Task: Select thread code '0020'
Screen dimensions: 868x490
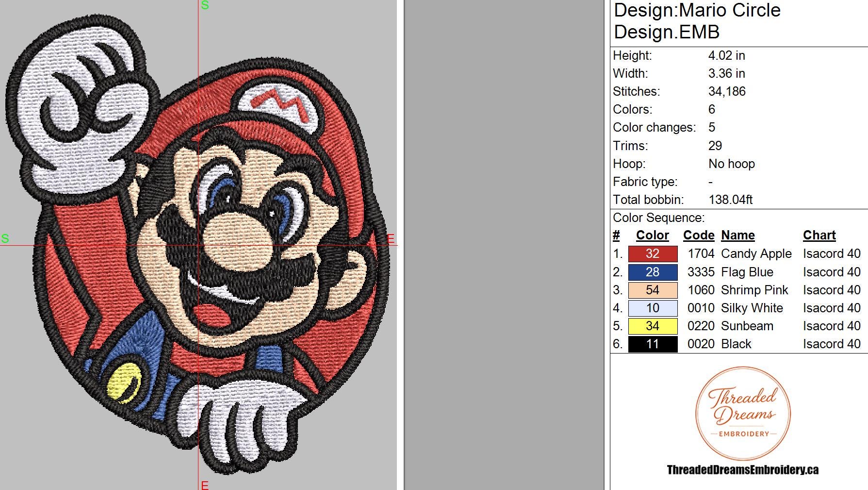Action: [701, 344]
